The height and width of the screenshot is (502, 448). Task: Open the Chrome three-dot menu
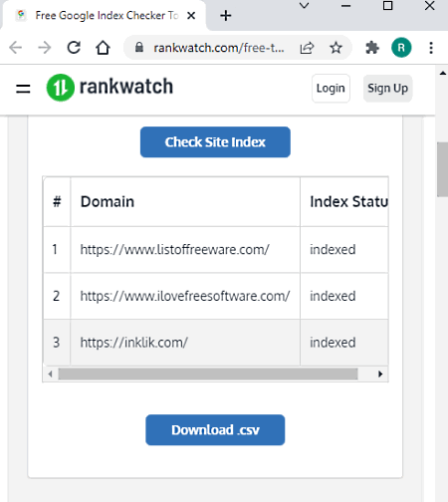431,48
